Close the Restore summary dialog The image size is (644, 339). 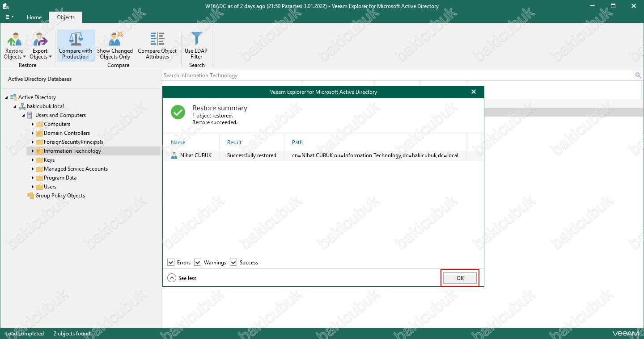point(474,92)
